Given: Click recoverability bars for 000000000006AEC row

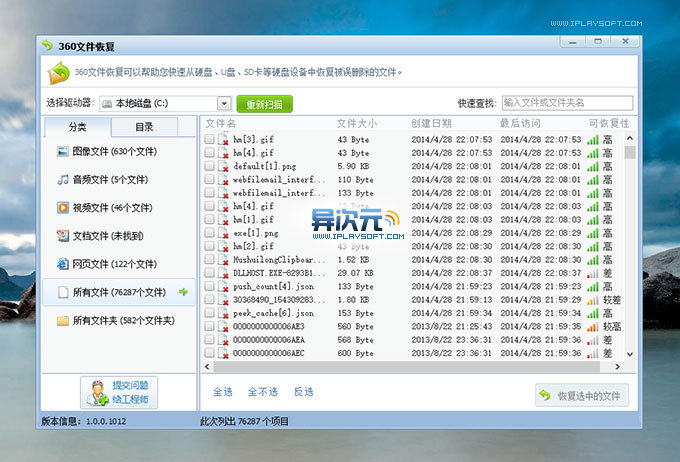Looking at the screenshot, I should tap(592, 354).
